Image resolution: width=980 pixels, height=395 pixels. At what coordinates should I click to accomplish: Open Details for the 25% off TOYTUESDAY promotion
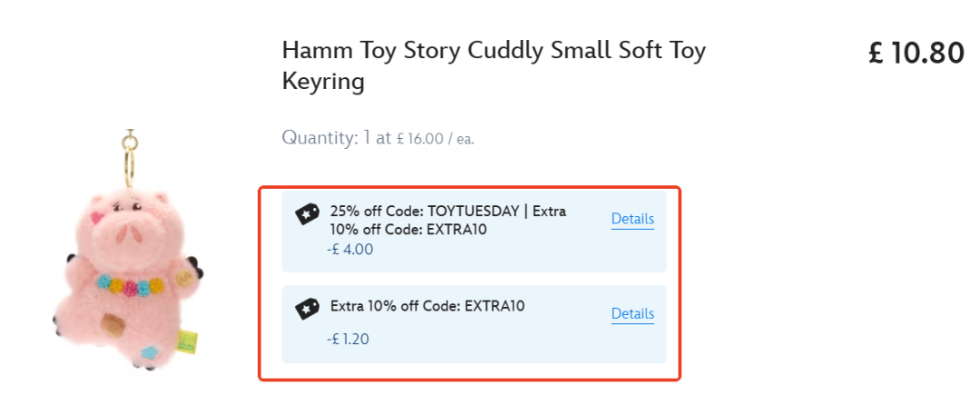point(632,219)
